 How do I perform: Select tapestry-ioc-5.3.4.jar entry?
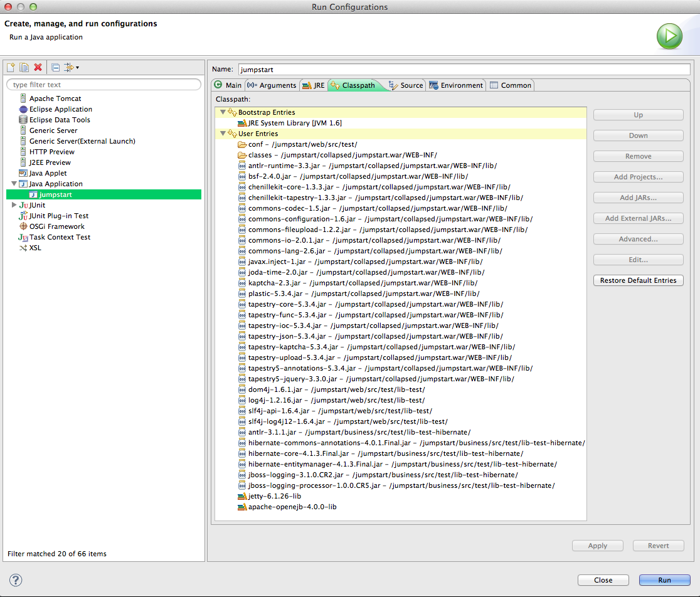pos(373,326)
